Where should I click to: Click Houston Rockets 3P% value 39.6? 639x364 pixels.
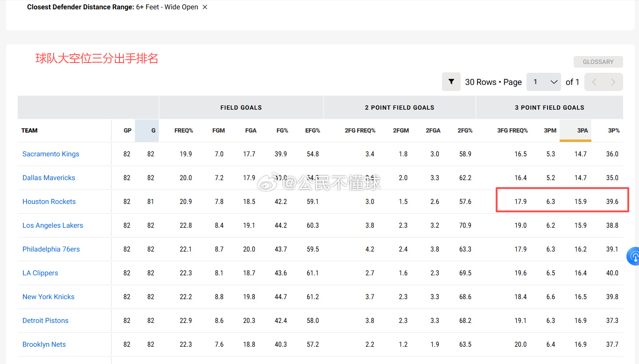coord(612,202)
